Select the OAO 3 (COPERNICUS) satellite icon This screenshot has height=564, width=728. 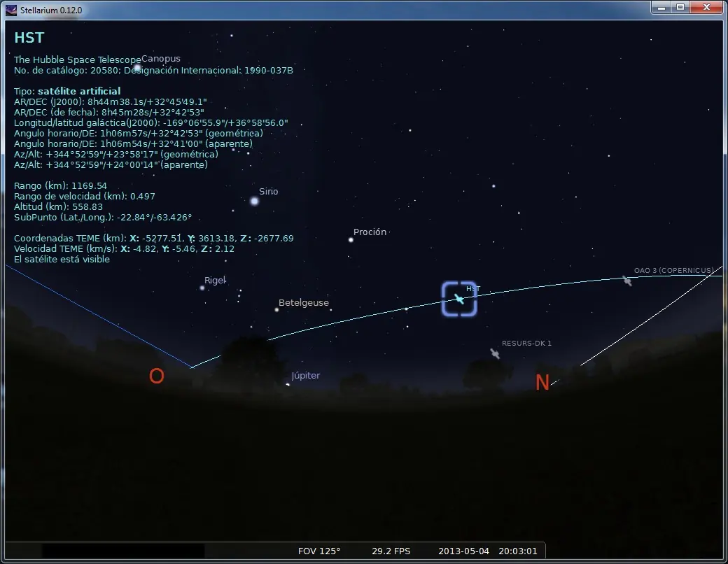627,281
